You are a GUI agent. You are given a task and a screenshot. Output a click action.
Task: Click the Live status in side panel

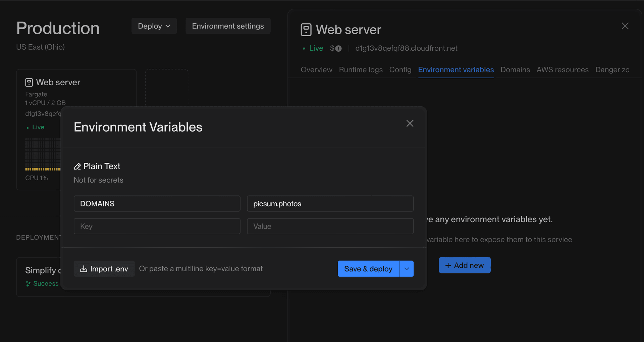(x=316, y=48)
